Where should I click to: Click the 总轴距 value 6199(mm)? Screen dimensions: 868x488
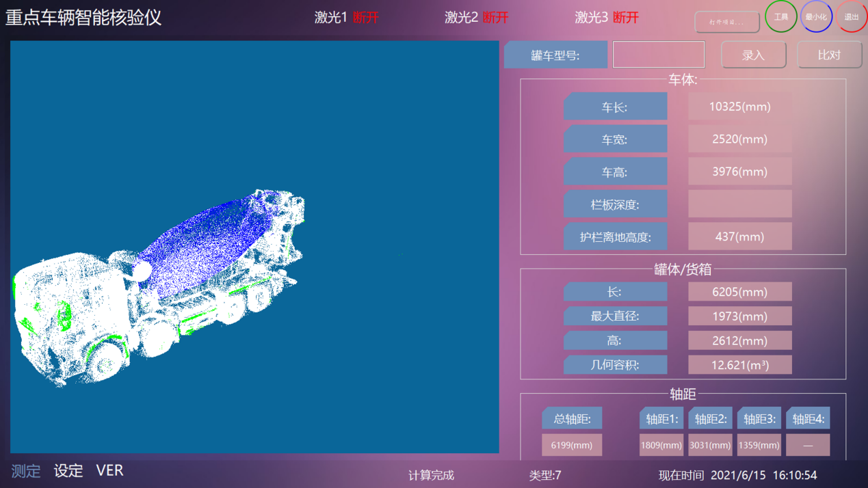point(572,445)
